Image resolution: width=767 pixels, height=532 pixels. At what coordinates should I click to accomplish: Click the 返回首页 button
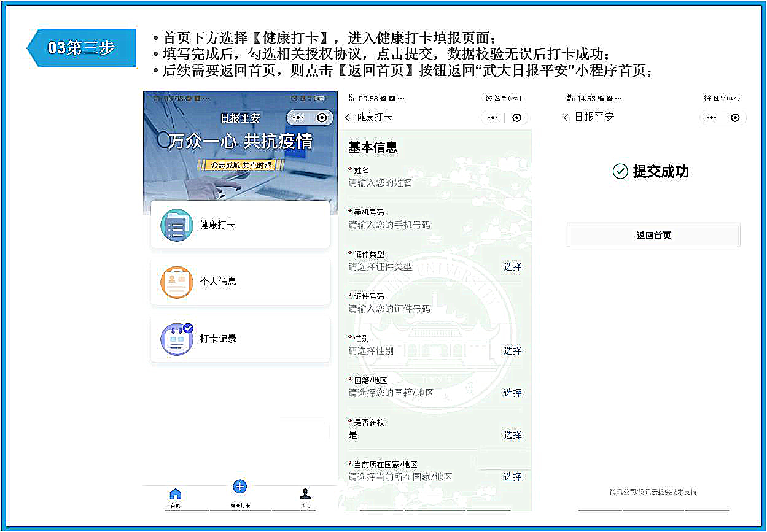(x=653, y=236)
